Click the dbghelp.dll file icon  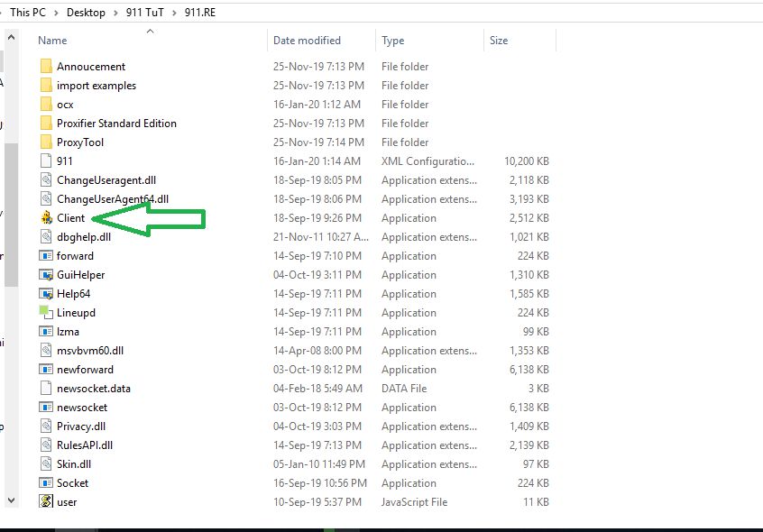(x=47, y=237)
